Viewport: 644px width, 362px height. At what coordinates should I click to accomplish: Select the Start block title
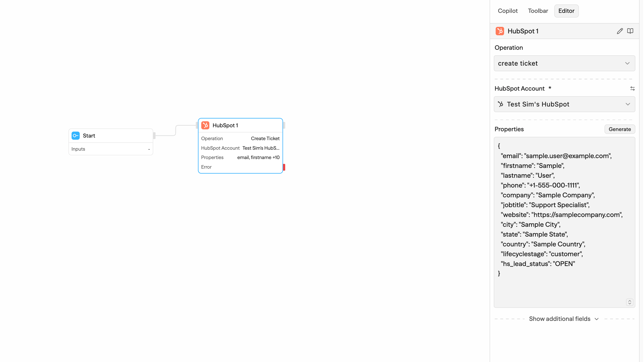coord(89,135)
